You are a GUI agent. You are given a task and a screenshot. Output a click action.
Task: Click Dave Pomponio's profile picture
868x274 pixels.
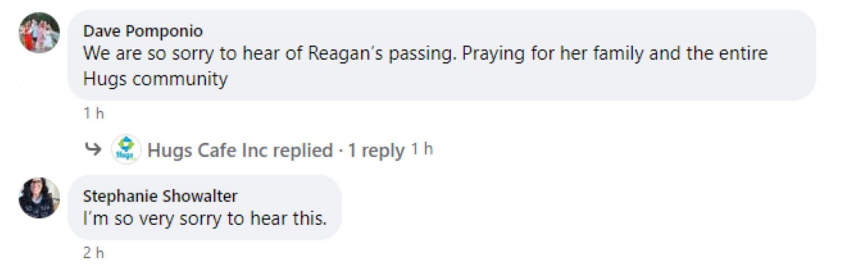click(39, 33)
